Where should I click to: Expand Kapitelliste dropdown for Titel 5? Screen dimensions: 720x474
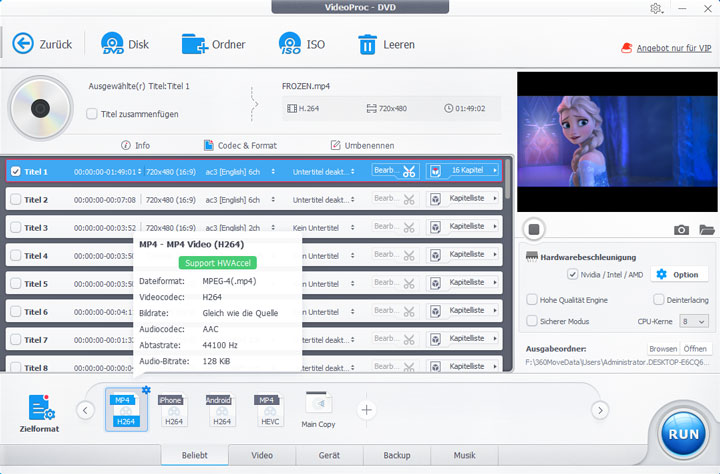click(495, 282)
